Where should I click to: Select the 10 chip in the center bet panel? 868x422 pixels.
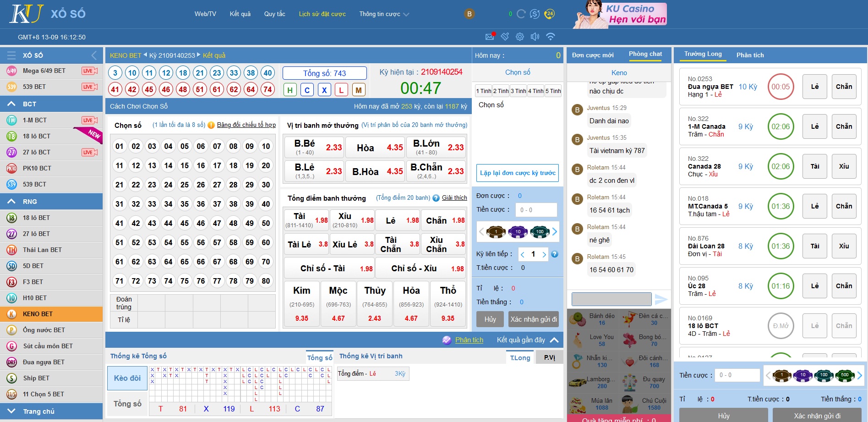[x=518, y=231]
